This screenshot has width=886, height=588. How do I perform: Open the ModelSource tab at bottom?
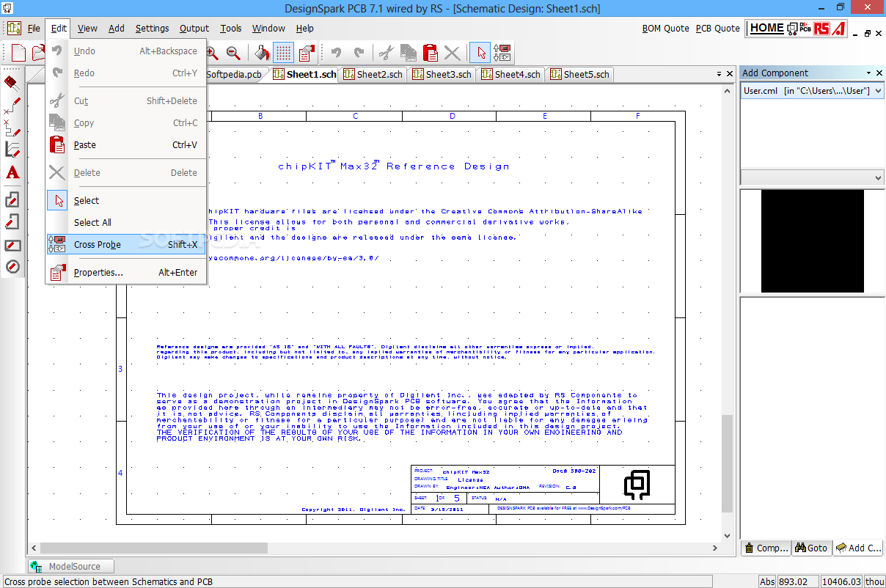(71, 566)
